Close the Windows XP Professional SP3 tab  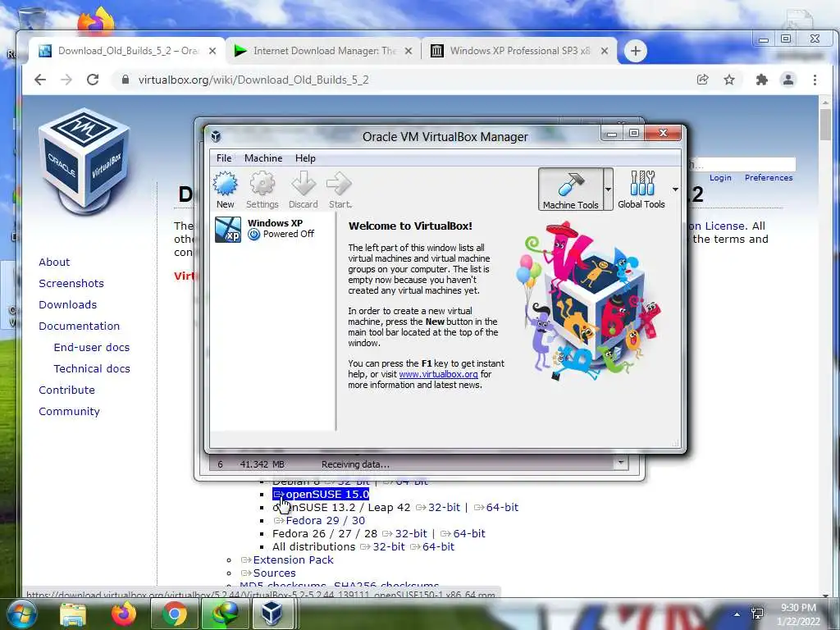(x=605, y=51)
